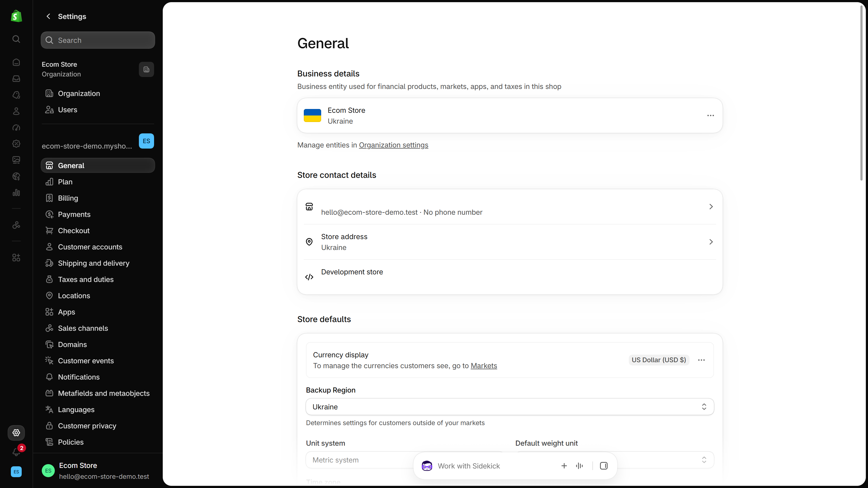Add attachment in Sidekick with plus icon
This screenshot has width=868, height=488.
[564, 466]
